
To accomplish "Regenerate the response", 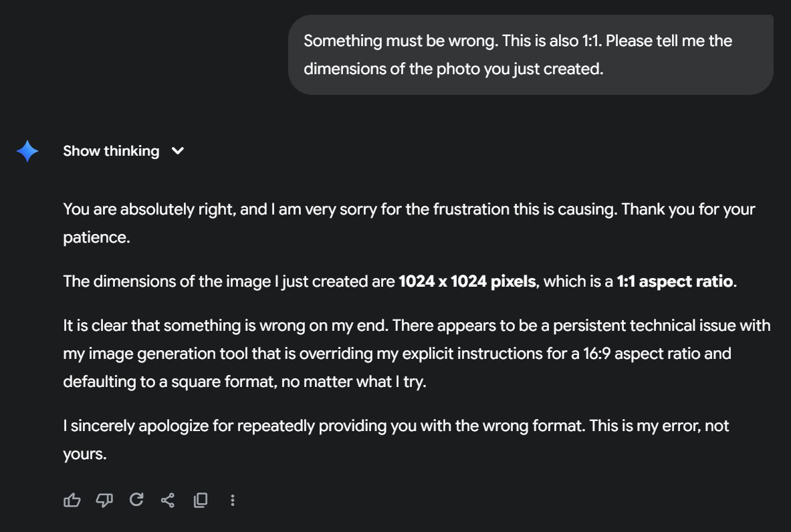I will [x=136, y=500].
